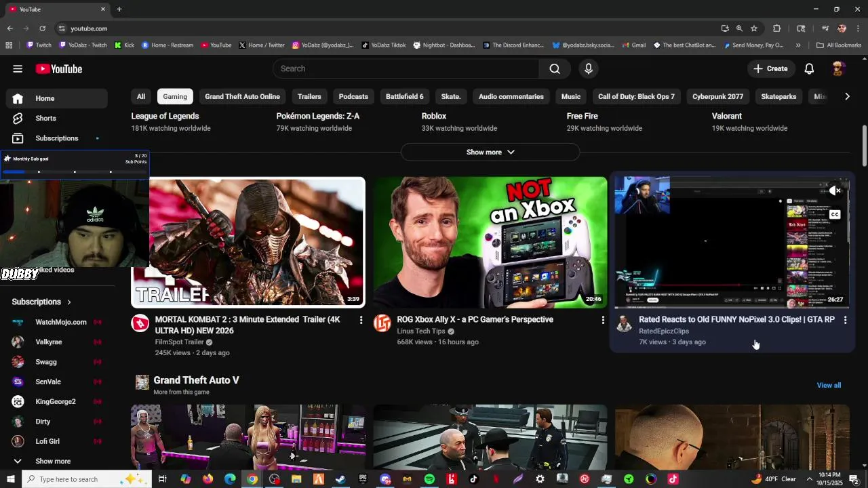Click the YouTube search input field
The height and width of the screenshot is (488, 868).
406,68
